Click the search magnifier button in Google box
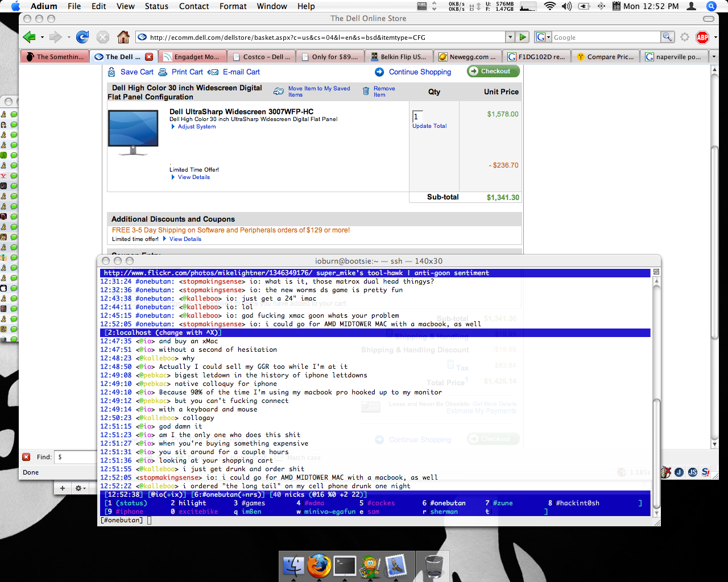Viewport: 728px width, 582px height. [x=668, y=38]
